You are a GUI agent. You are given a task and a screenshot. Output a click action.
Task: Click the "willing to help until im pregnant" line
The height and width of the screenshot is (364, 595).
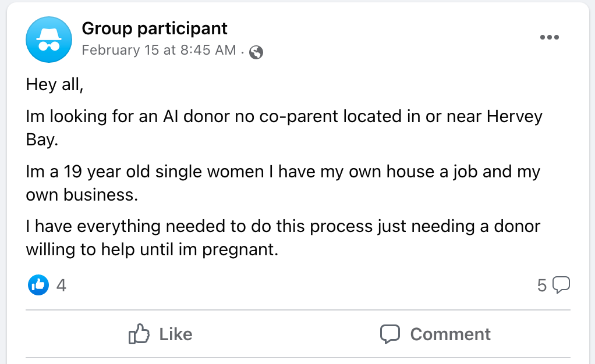[x=152, y=250]
